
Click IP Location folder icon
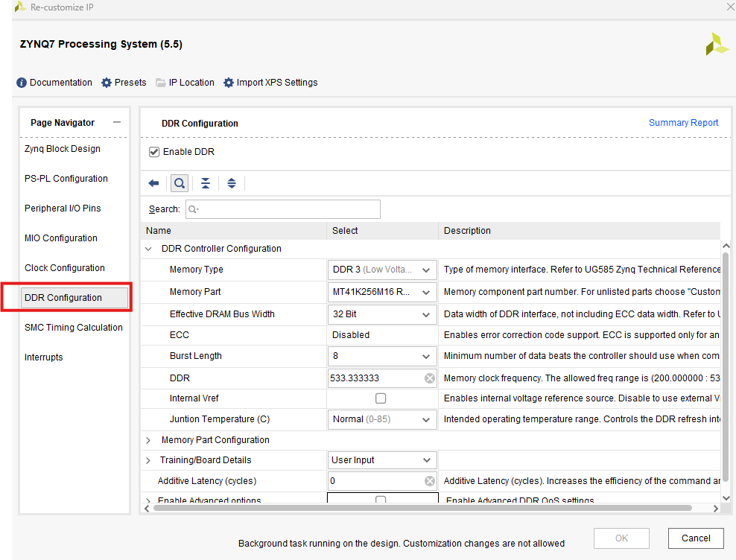pos(160,83)
